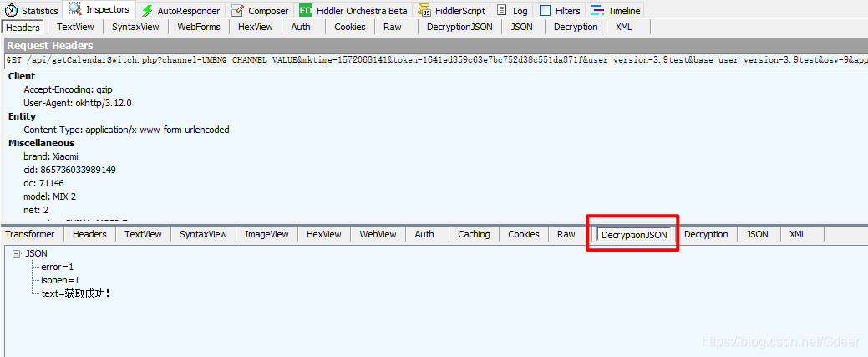The image size is (868, 357).
Task: Switch to AutoResponder tab
Action: point(181,11)
